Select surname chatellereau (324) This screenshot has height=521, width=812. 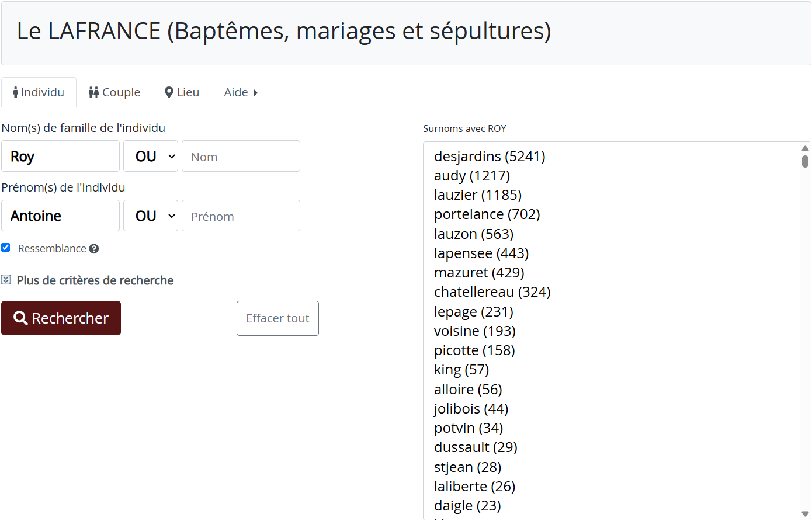[492, 292]
